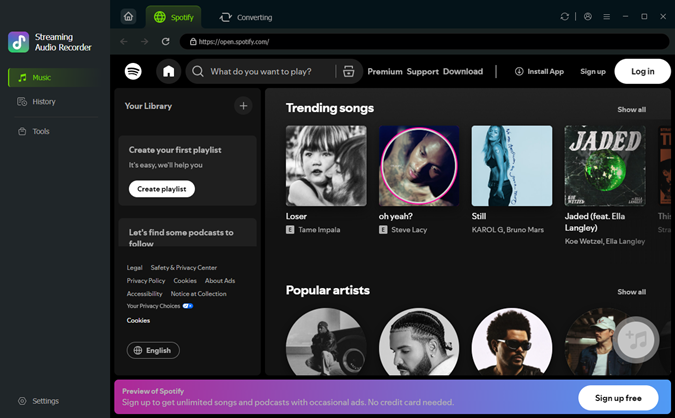The image size is (675, 418).
Task: Open the Support link
Action: [423, 71]
